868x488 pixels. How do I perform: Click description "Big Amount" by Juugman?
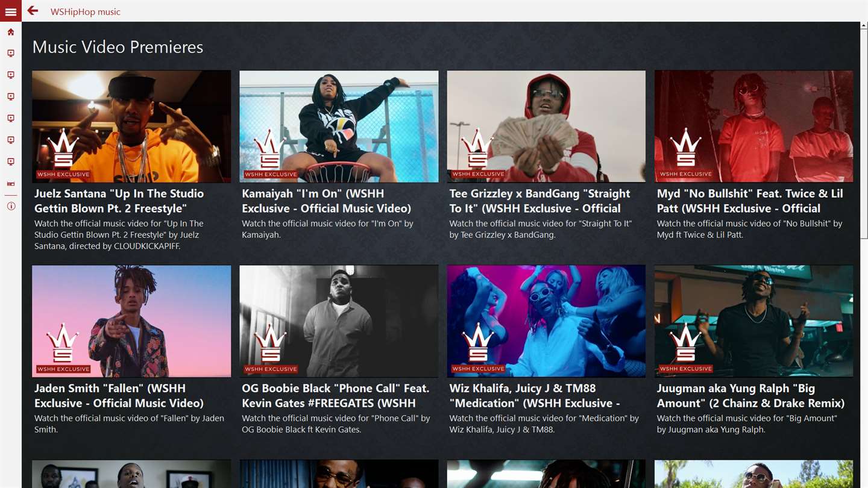pyautogui.click(x=747, y=424)
